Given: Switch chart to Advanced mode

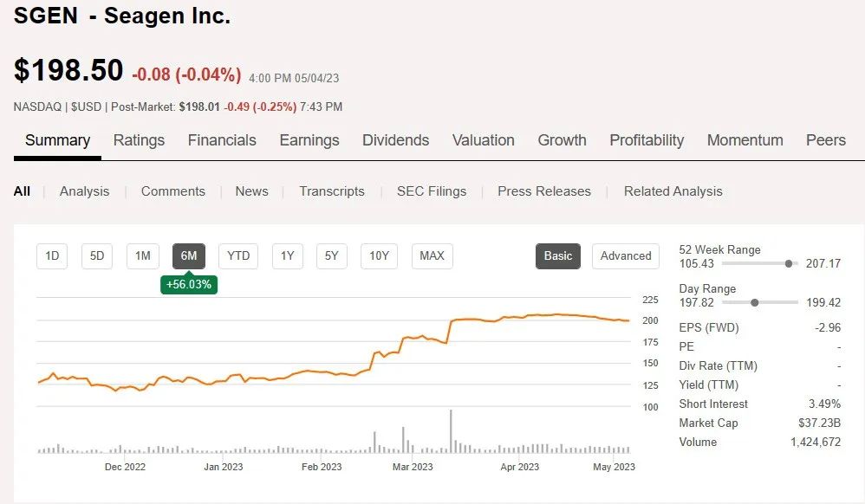Looking at the screenshot, I should 626,255.
